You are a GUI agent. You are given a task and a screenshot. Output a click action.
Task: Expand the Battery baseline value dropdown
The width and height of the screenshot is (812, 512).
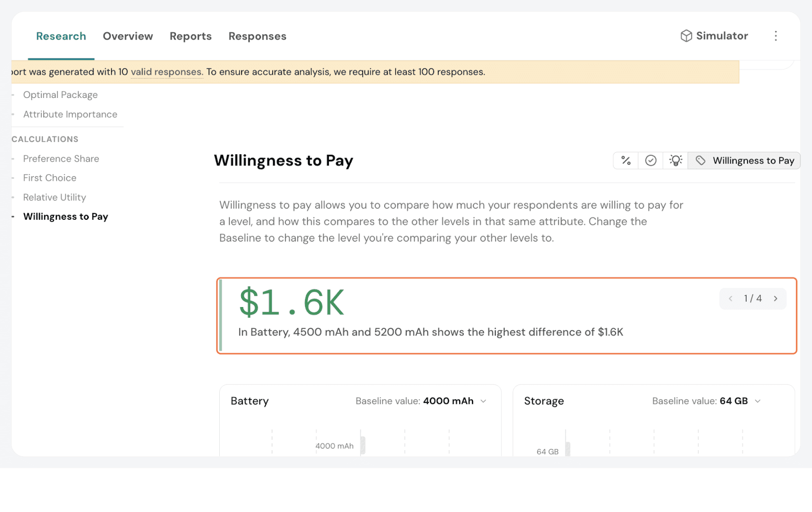[483, 401]
